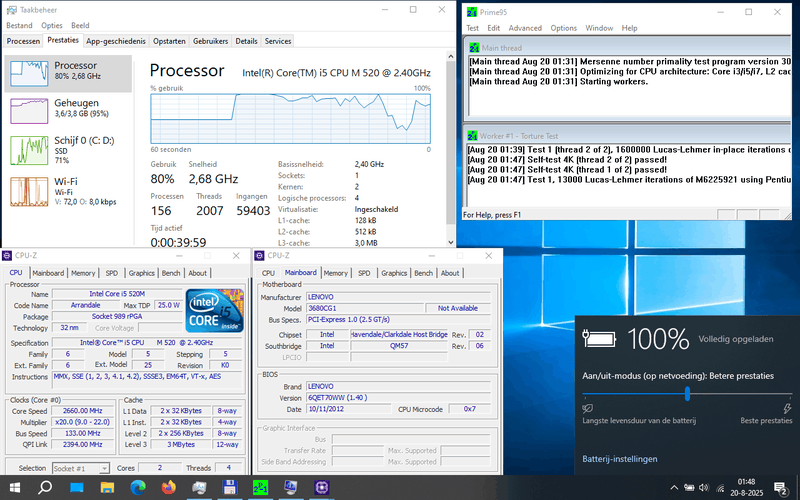The width and height of the screenshot is (800, 500).
Task: Open About tab in left CPU-Z
Action: point(197,273)
